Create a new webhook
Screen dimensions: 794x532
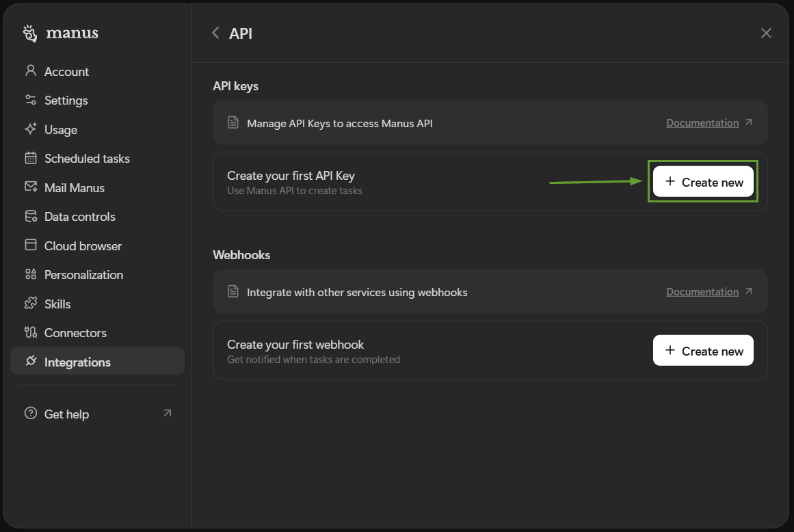pos(703,351)
